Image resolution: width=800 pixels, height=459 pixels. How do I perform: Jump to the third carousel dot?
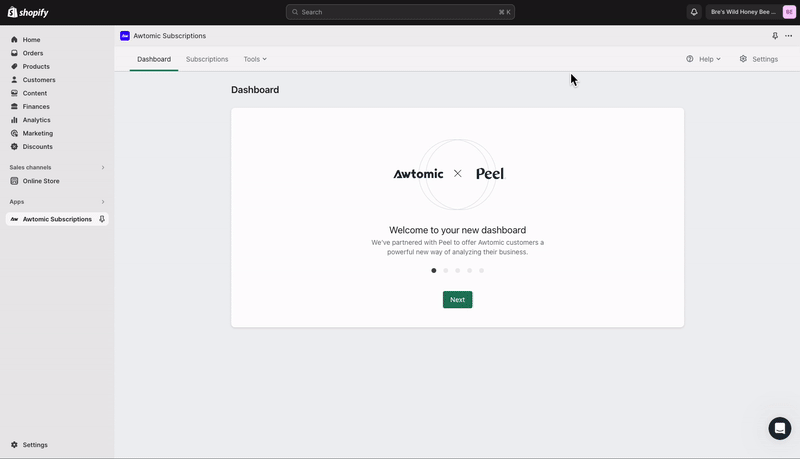[458, 270]
